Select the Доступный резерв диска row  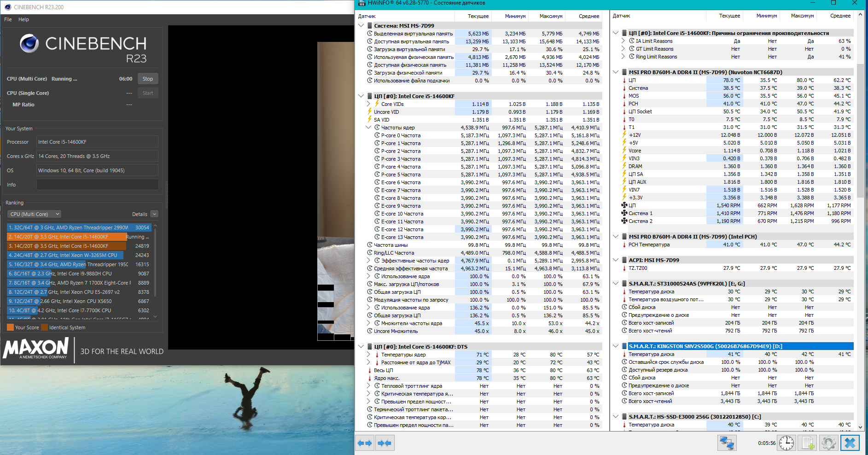tap(733, 370)
